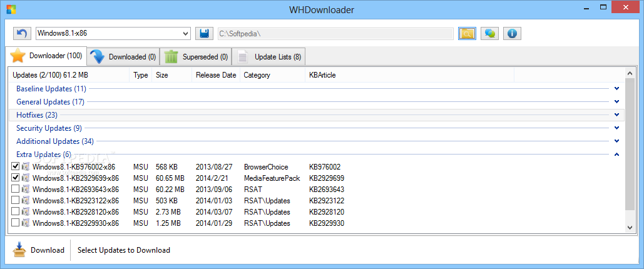Viewport: 644px width, 269px height.
Task: Click package icon of Windows8.1-KB2928120-x86
Action: click(26, 212)
